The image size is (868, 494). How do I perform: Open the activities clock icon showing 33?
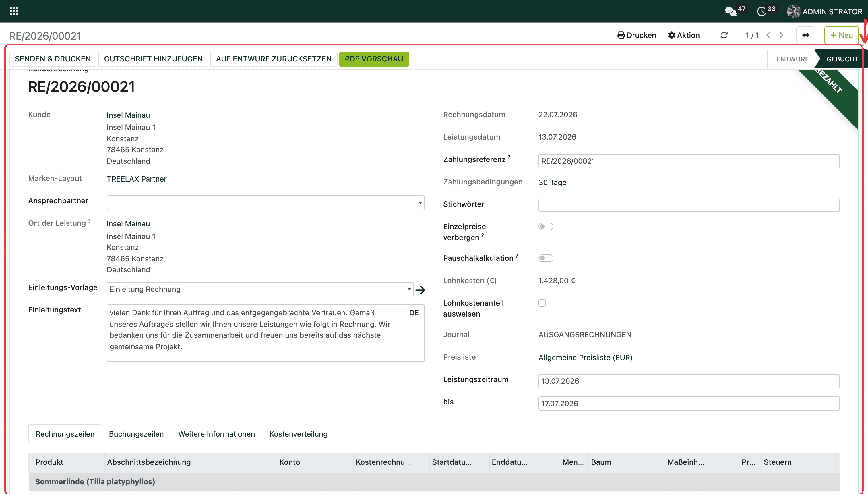pos(762,11)
